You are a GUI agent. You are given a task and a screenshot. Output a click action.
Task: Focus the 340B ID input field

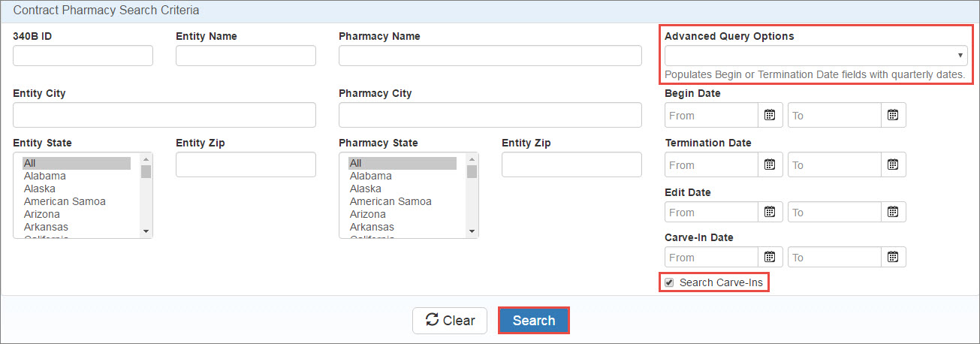(83, 56)
